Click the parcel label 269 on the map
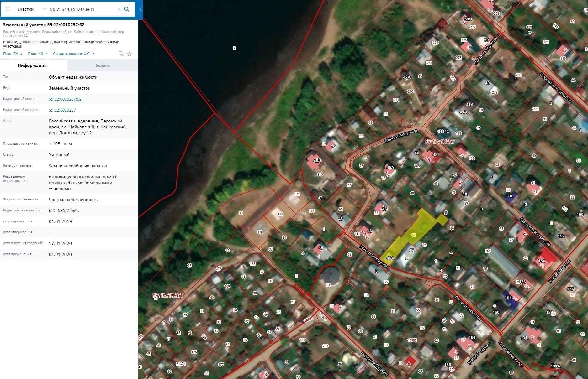This screenshot has height=379, width=588. pyautogui.click(x=488, y=251)
